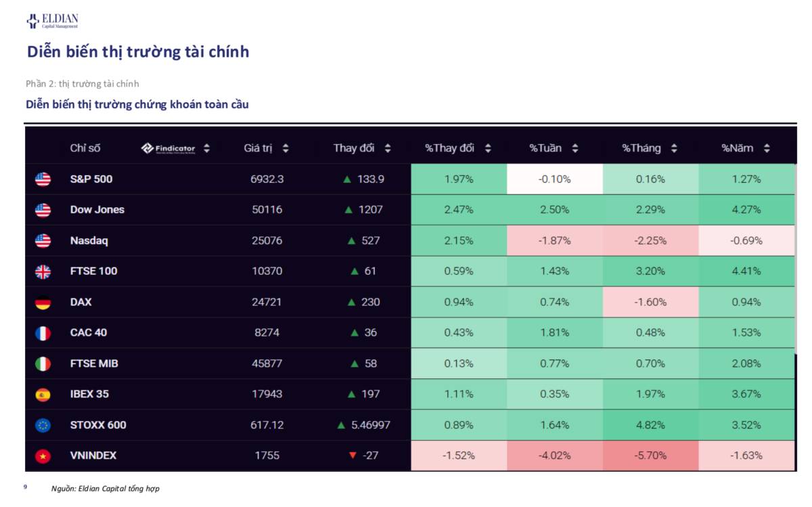Click the CAC 40 weekly cell 1.81%
Screen dimensions: 812x507
click(554, 333)
